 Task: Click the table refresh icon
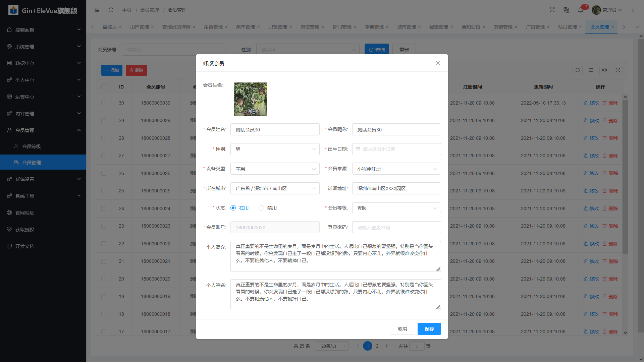click(578, 70)
